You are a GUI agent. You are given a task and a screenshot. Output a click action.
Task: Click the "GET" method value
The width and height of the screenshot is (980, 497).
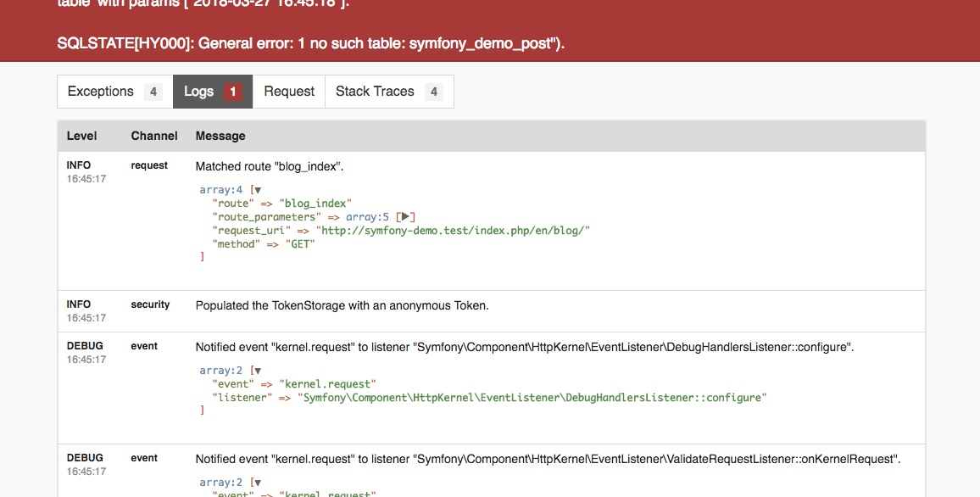coord(300,244)
